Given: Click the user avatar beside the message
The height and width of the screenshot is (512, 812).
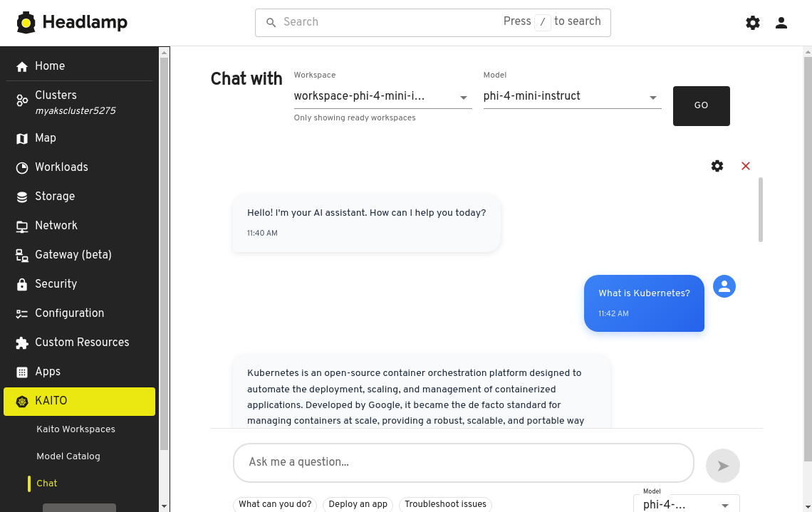Looking at the screenshot, I should 724,286.
